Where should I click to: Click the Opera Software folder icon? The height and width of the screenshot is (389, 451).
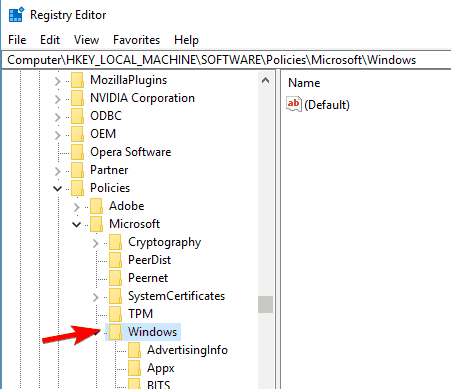tap(77, 153)
